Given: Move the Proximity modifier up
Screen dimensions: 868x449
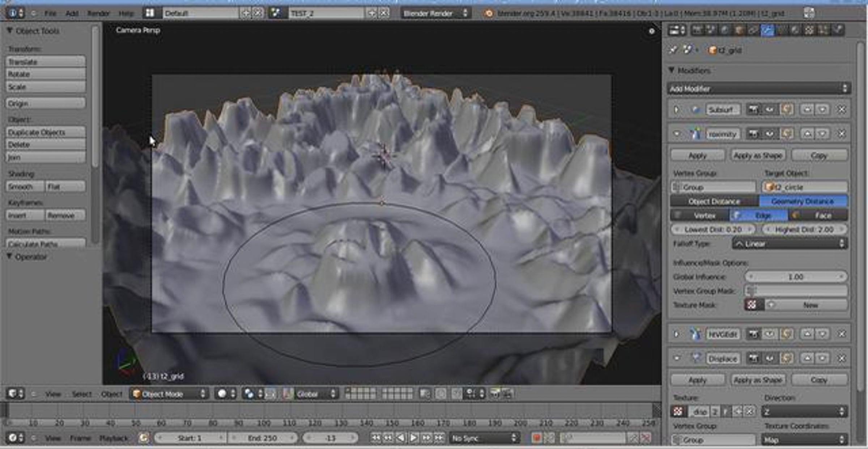Looking at the screenshot, I should (808, 134).
